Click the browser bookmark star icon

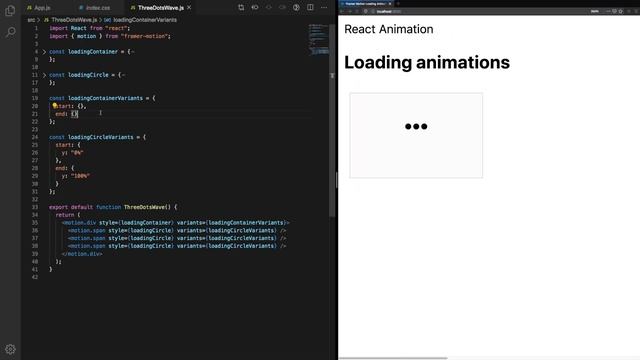coord(621,11)
